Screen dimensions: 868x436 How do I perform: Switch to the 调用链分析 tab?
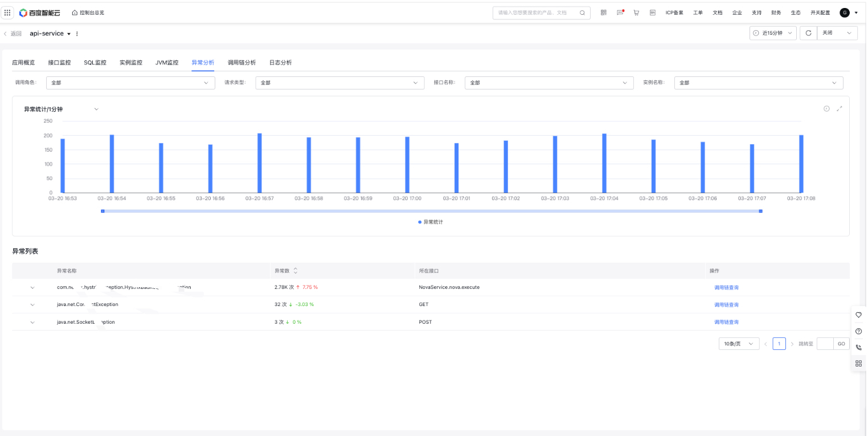(241, 63)
